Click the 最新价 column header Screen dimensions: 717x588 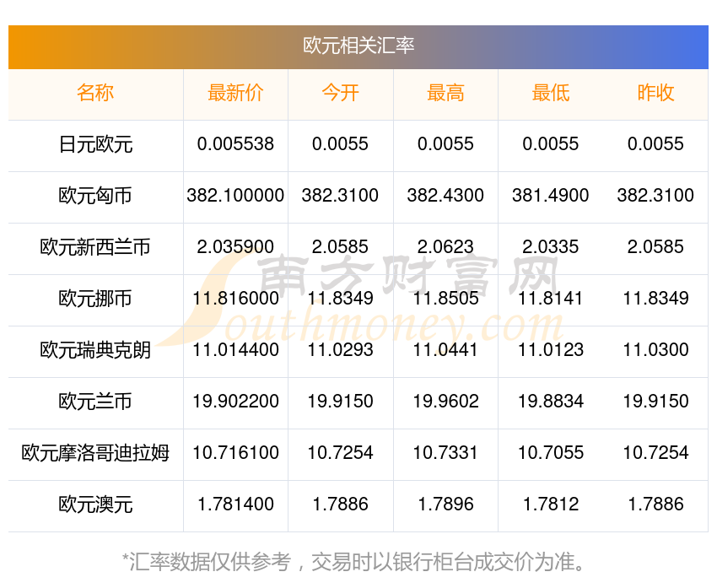(235, 94)
